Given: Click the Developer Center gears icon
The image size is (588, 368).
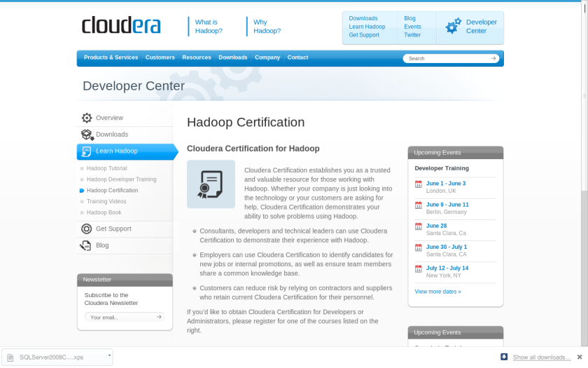Looking at the screenshot, I should click(454, 27).
